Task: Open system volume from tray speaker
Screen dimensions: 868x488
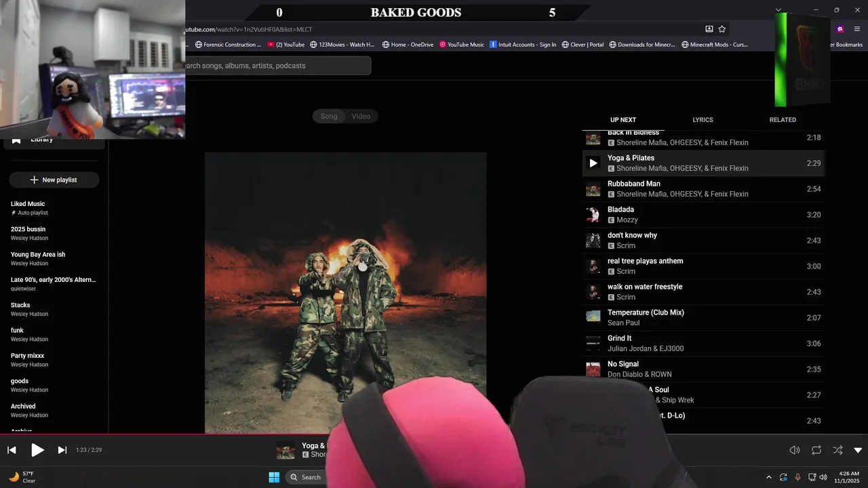Action: pyautogui.click(x=823, y=477)
